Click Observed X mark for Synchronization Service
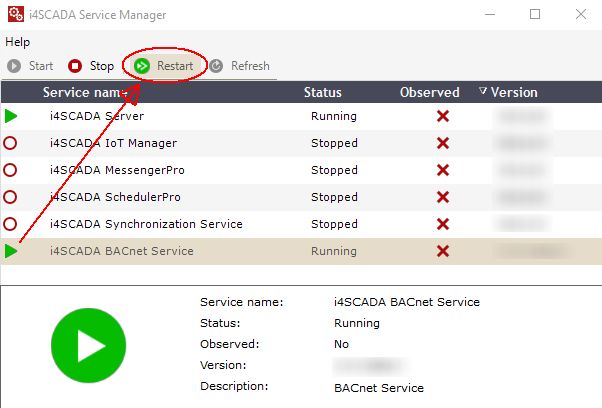Image resolution: width=602 pixels, height=408 pixels. 443,224
